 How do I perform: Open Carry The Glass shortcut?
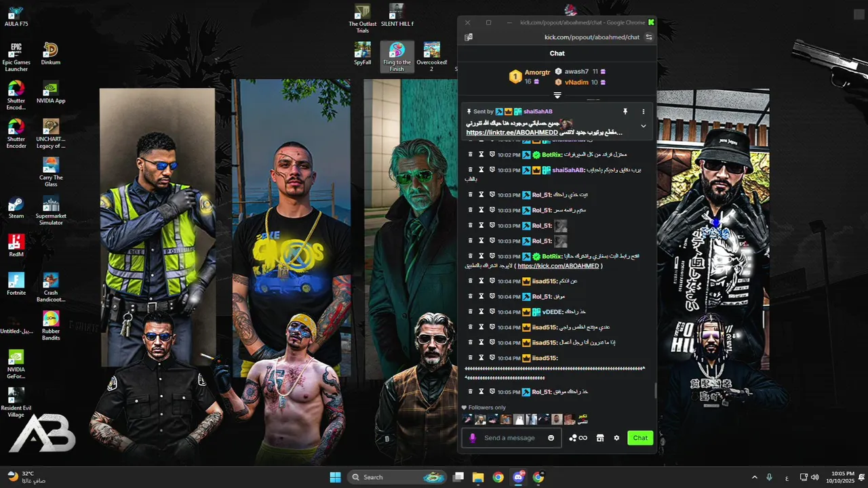(51, 173)
